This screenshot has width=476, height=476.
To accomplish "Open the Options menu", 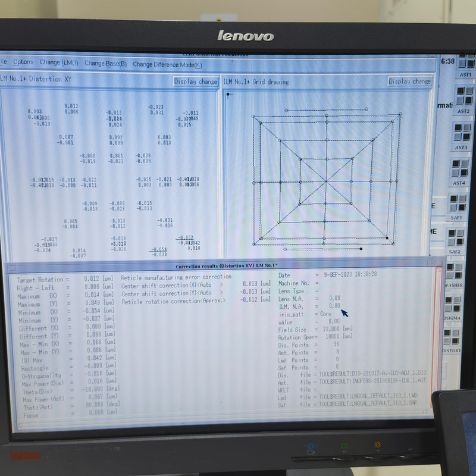I will [x=23, y=62].
